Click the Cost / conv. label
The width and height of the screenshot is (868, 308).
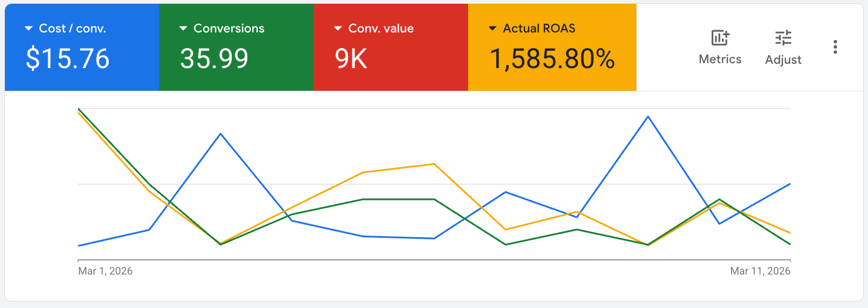(73, 29)
